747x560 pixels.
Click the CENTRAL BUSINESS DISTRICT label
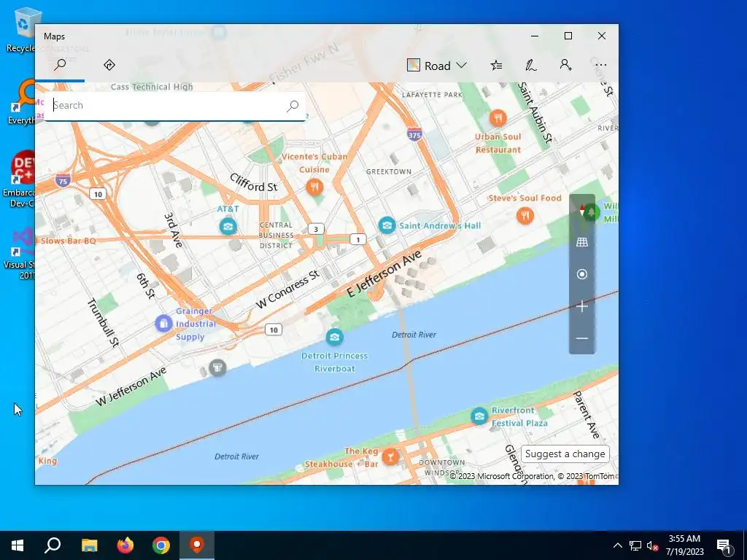click(x=276, y=236)
